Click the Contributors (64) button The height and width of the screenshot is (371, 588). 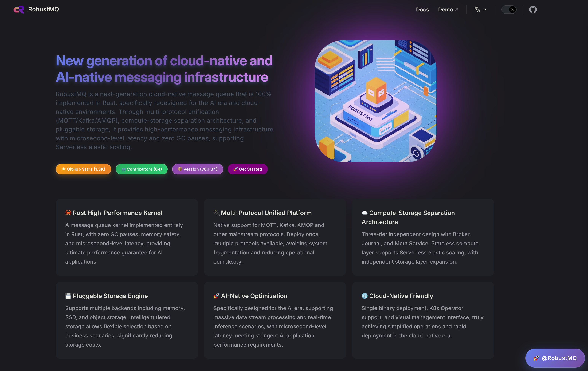[x=141, y=169]
